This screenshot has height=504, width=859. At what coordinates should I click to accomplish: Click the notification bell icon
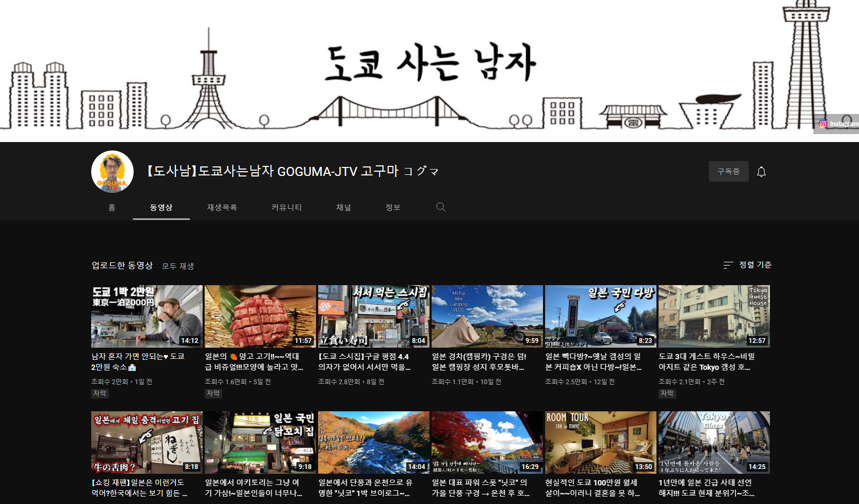tap(761, 172)
